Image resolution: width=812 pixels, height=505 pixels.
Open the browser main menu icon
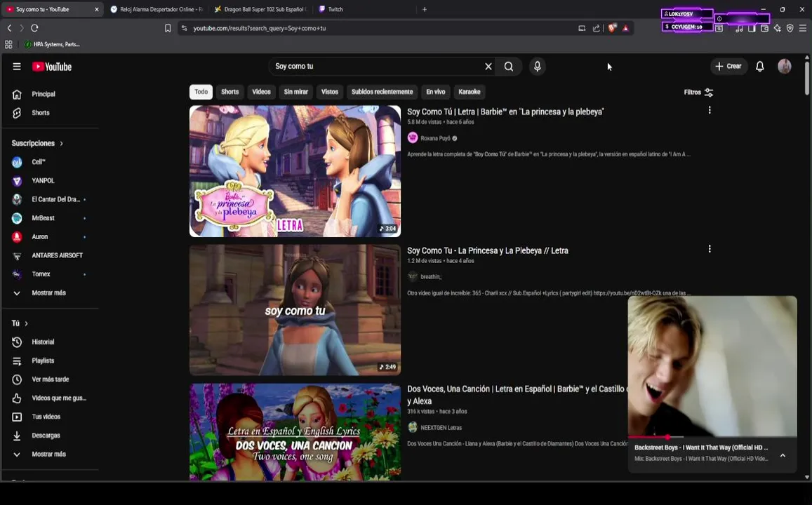coord(803,28)
